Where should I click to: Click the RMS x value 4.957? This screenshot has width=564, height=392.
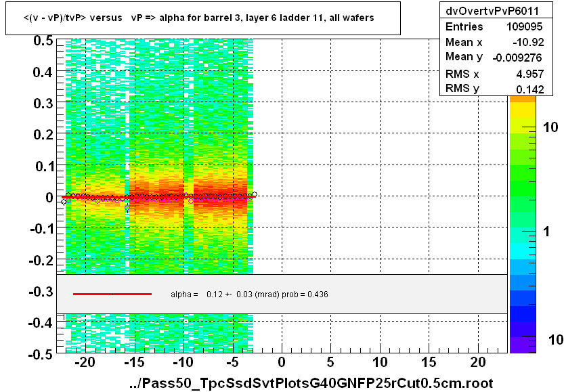pos(530,74)
